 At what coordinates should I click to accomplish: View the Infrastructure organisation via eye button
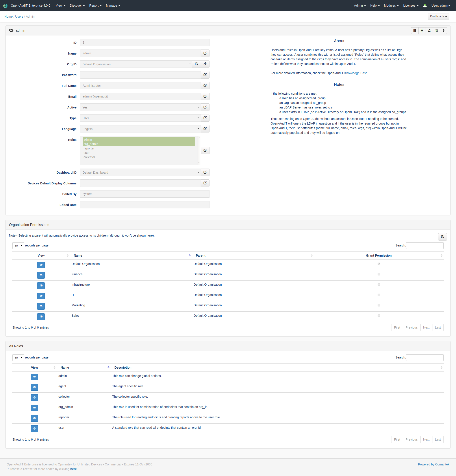tap(41, 286)
